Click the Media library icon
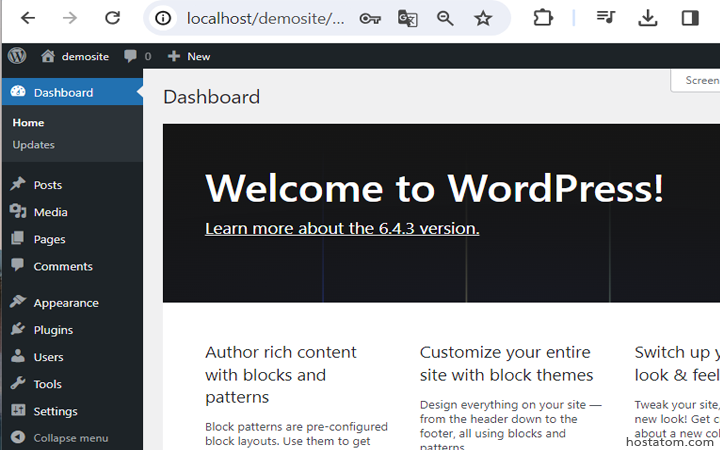 (18, 211)
